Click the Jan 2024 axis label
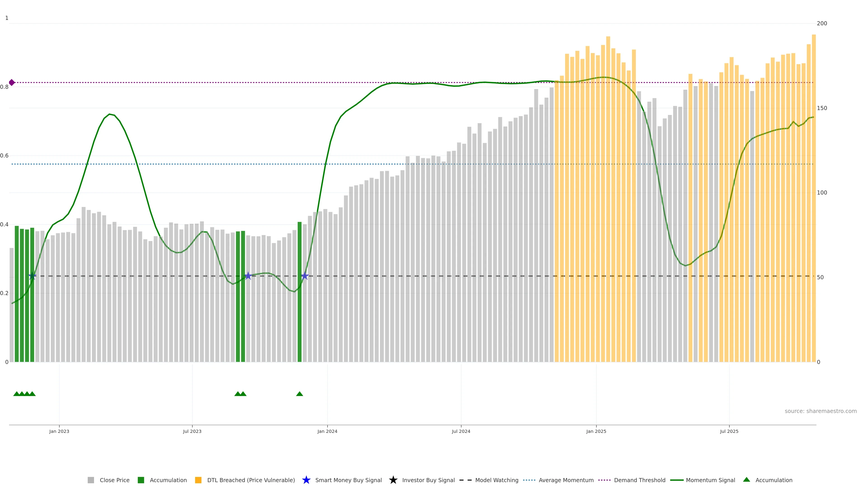The image size is (868, 488). click(x=327, y=431)
